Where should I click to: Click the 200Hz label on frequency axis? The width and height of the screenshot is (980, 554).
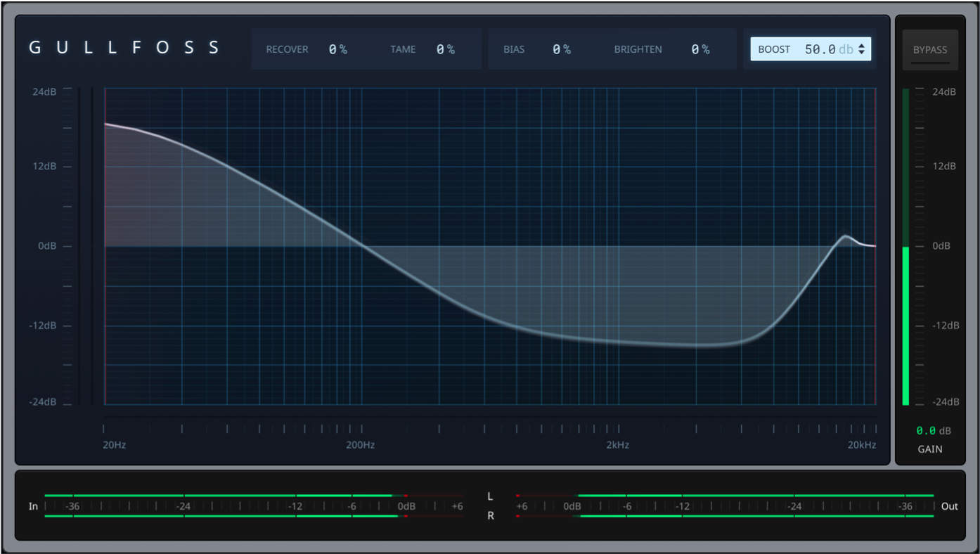[x=361, y=445]
